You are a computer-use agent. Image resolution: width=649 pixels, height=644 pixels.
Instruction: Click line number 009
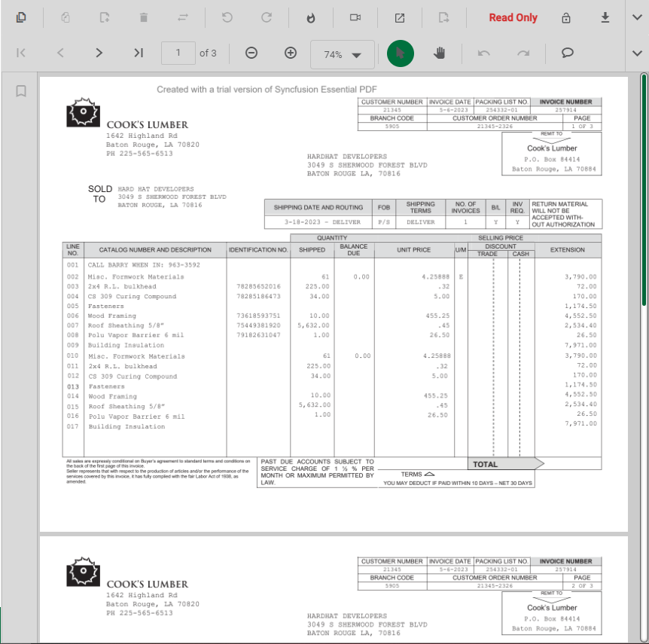pyautogui.click(x=72, y=345)
